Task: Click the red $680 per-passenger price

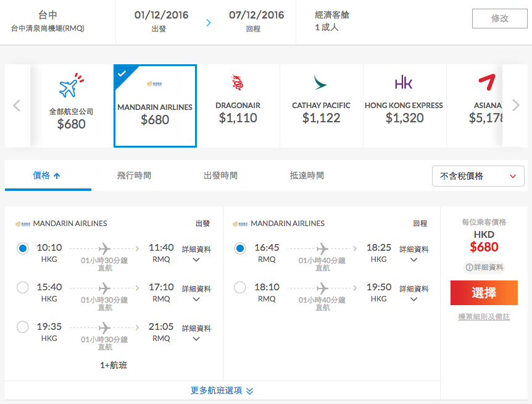Action: point(484,247)
